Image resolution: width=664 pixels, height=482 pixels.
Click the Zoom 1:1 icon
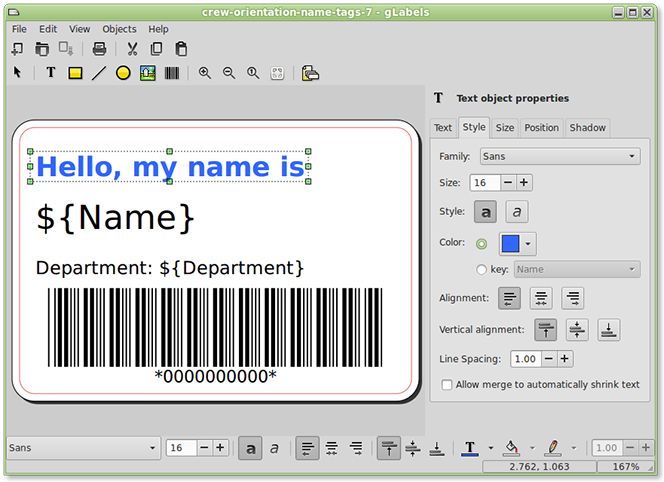click(x=253, y=73)
